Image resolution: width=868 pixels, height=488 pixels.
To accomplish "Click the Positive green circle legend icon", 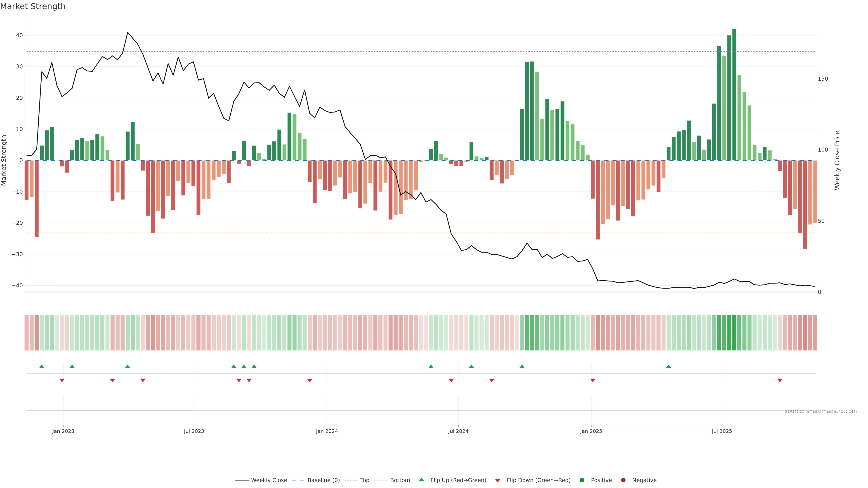I will point(582,480).
